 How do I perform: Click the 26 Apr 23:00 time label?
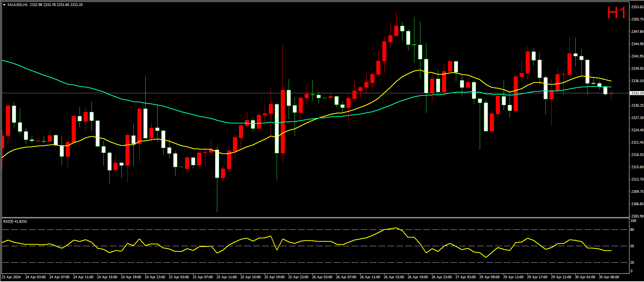[442, 277]
